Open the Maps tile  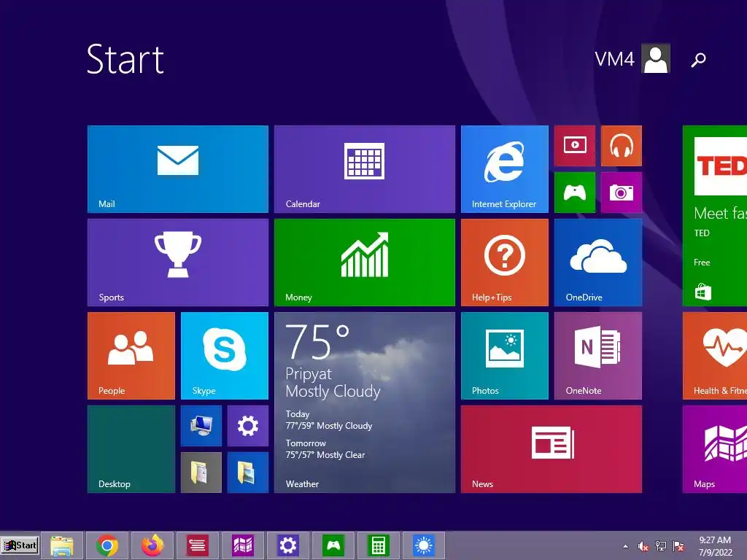pyautogui.click(x=715, y=449)
